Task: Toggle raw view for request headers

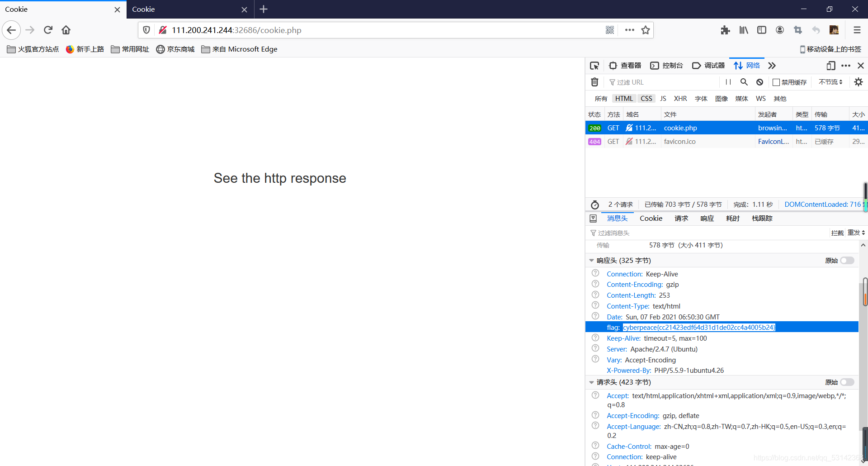Action: 847,382
